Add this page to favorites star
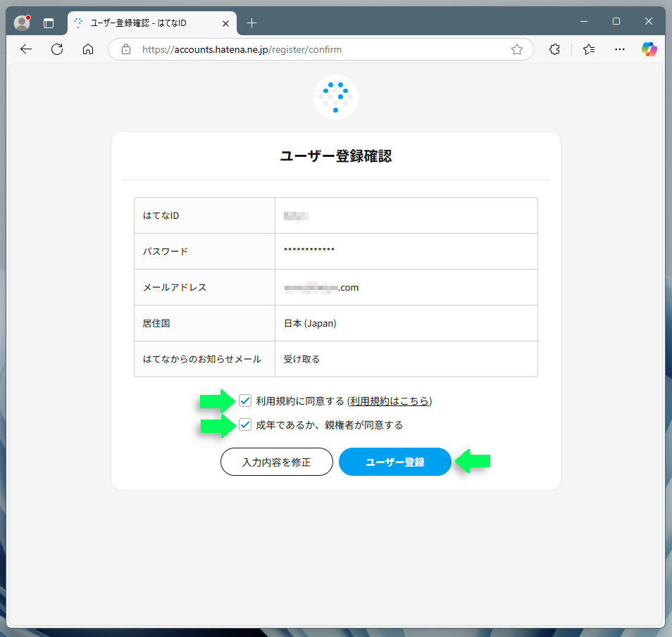 pos(517,49)
